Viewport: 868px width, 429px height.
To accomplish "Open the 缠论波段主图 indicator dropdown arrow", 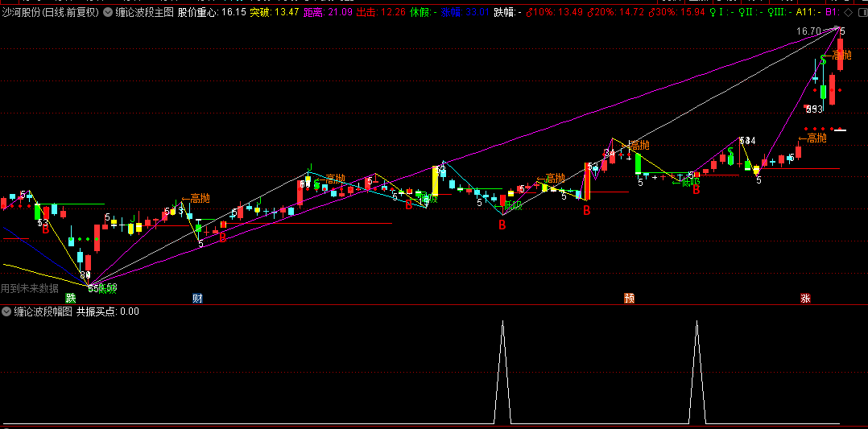I will point(107,11).
